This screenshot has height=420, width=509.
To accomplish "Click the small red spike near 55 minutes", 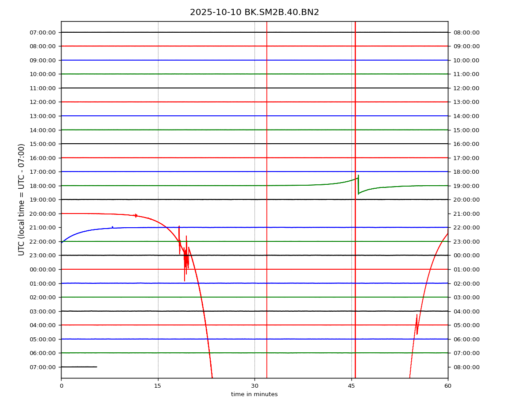I will (416, 325).
